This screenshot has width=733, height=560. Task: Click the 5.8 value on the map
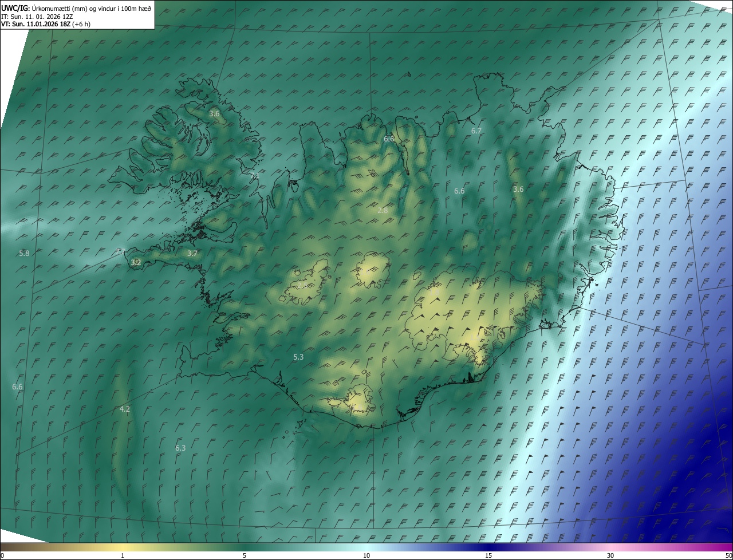click(24, 253)
